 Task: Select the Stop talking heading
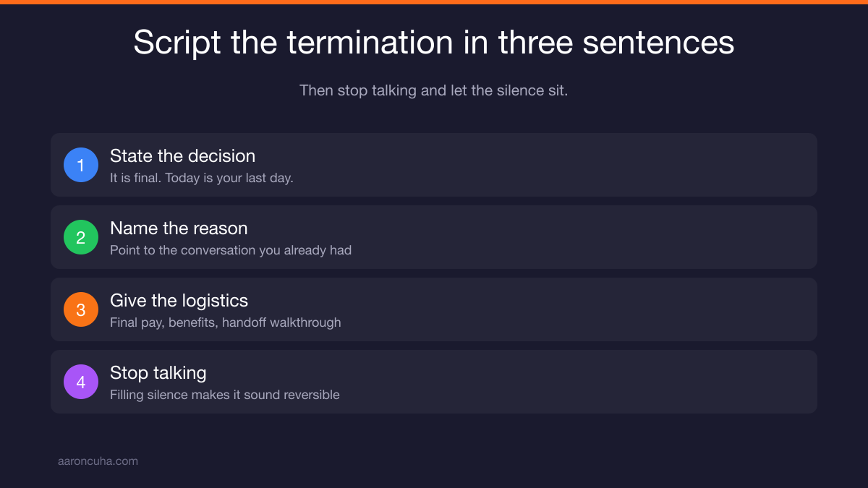tap(158, 373)
